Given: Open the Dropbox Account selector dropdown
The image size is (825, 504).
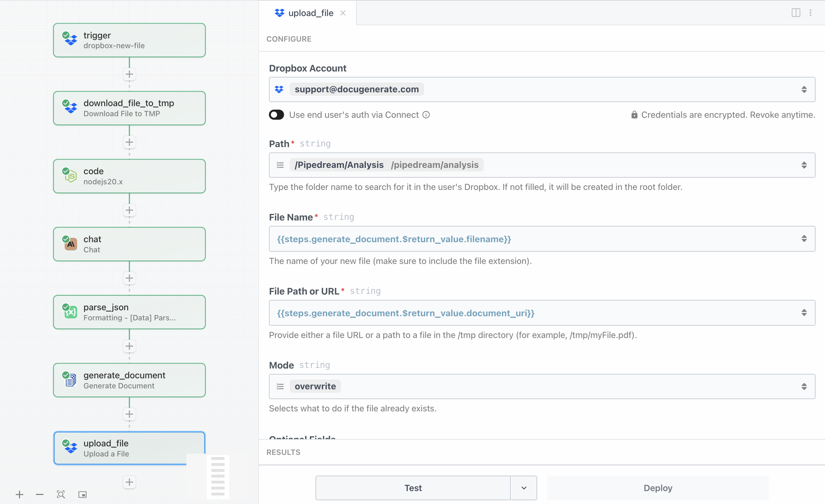Looking at the screenshot, I should pos(804,89).
